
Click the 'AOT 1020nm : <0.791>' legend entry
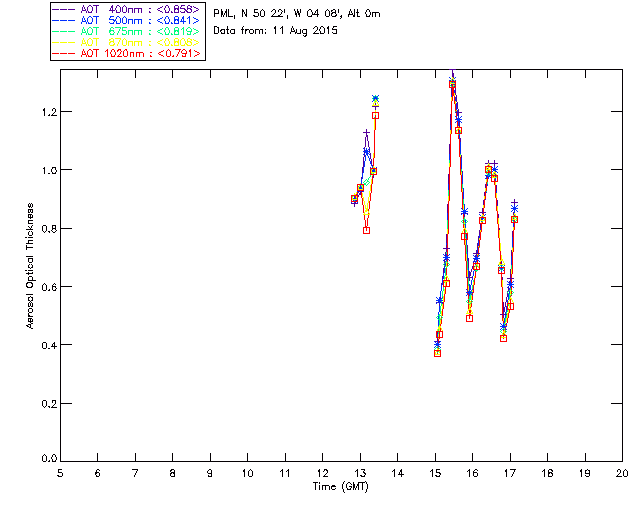coord(126,53)
